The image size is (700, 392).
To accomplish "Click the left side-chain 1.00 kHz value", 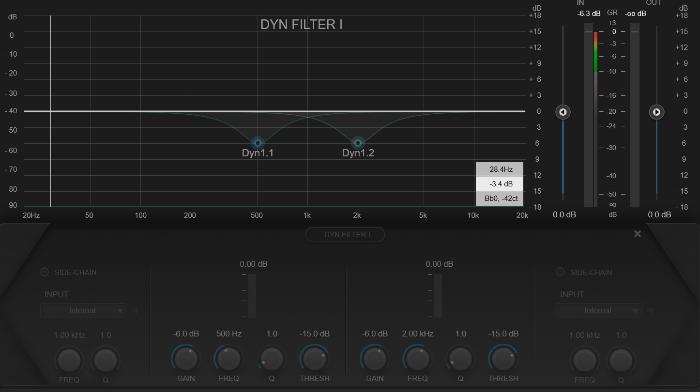I will point(69,335).
